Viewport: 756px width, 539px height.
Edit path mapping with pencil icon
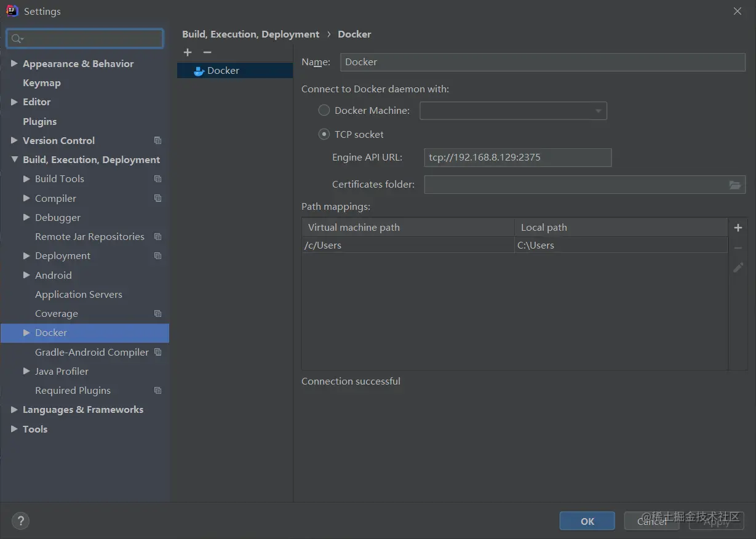click(x=738, y=268)
